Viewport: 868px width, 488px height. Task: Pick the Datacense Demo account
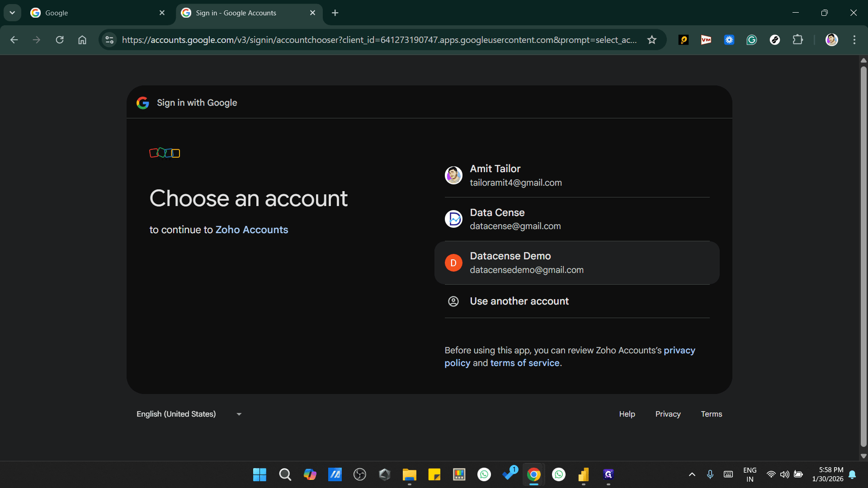pyautogui.click(x=577, y=263)
